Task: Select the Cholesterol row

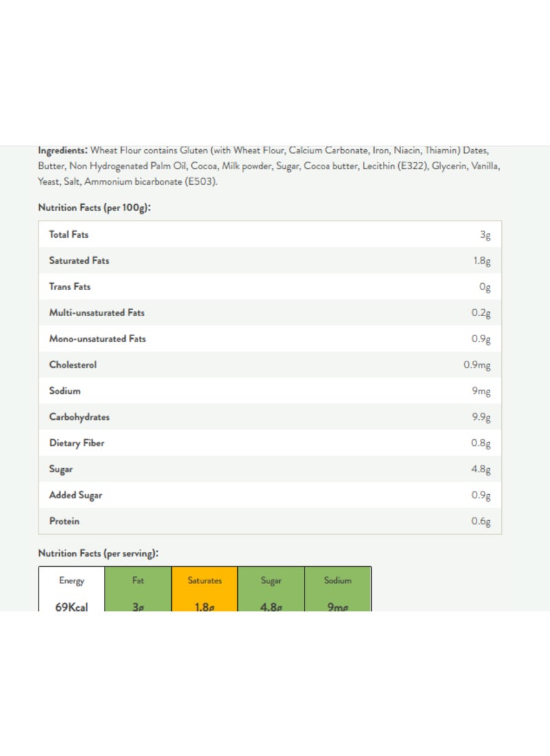Action: click(x=270, y=364)
